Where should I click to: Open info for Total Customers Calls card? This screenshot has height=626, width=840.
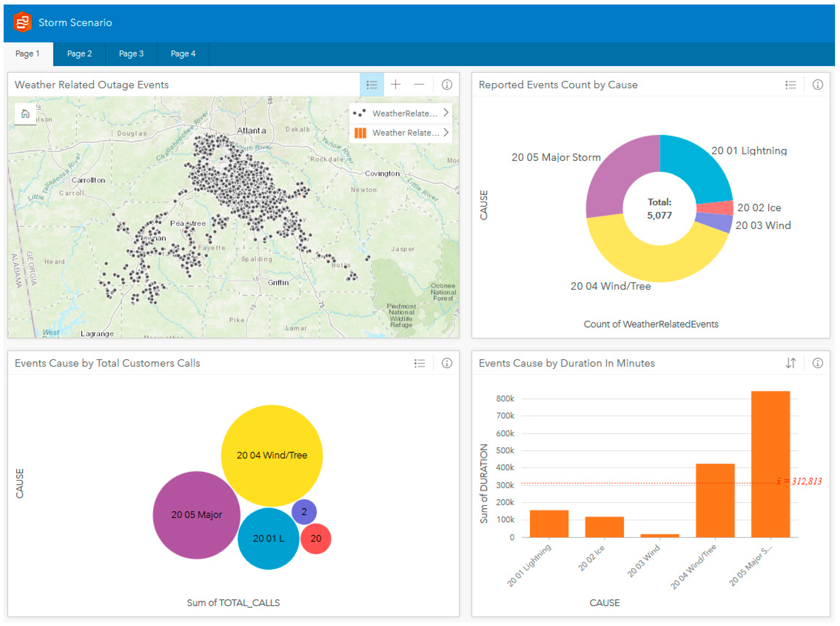(x=447, y=363)
